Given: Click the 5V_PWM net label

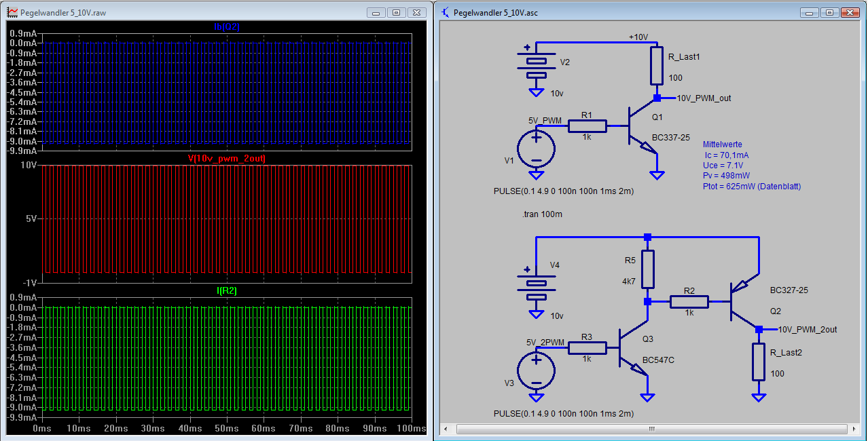Looking at the screenshot, I should click(x=545, y=120).
